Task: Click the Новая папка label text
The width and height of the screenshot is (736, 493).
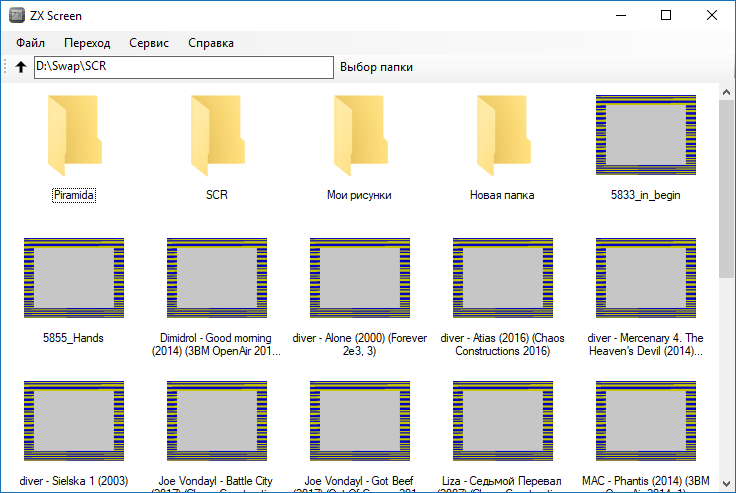Action: coord(502,195)
